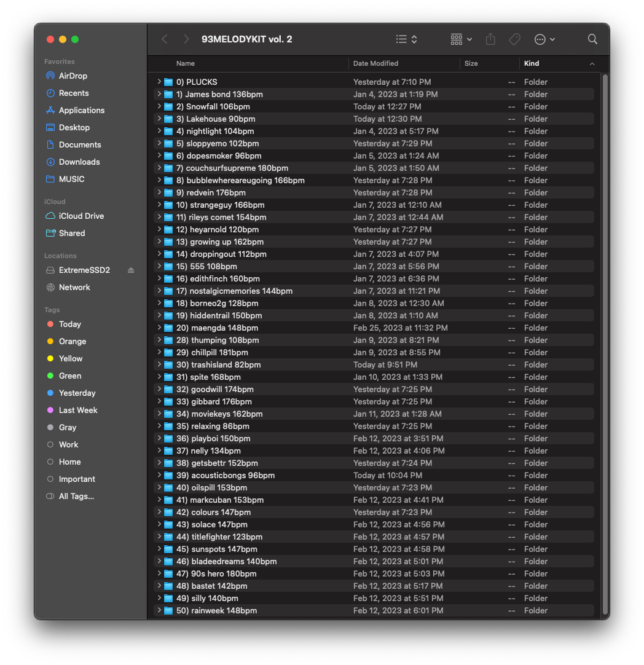Expand the 0) PLUCKS folder
Screen dimensions: 644x665
point(159,82)
